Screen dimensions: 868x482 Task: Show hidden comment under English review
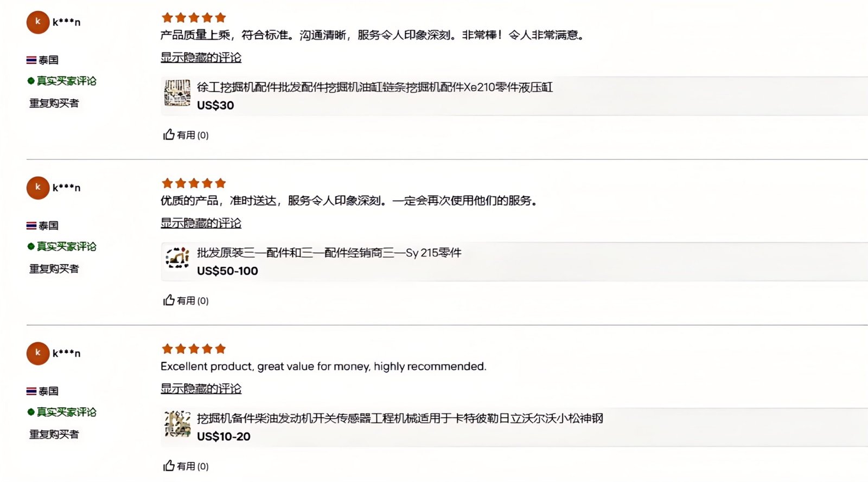tap(201, 388)
